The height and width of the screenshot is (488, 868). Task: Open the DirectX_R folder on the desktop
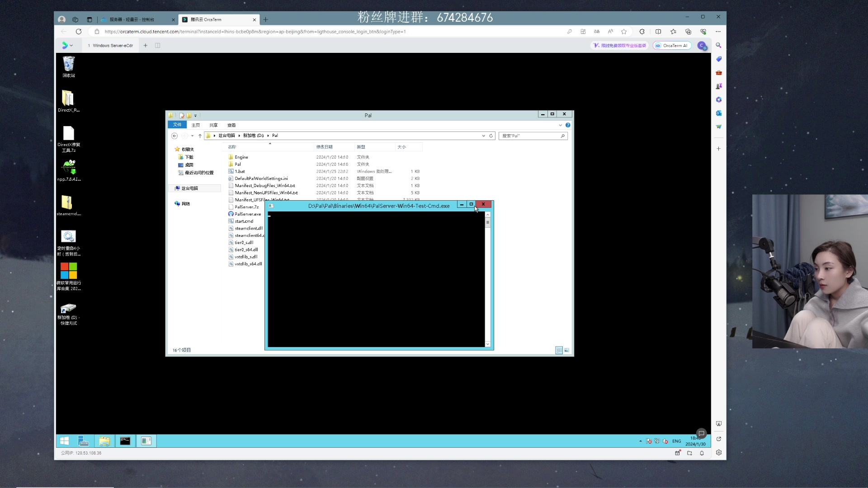tap(69, 101)
